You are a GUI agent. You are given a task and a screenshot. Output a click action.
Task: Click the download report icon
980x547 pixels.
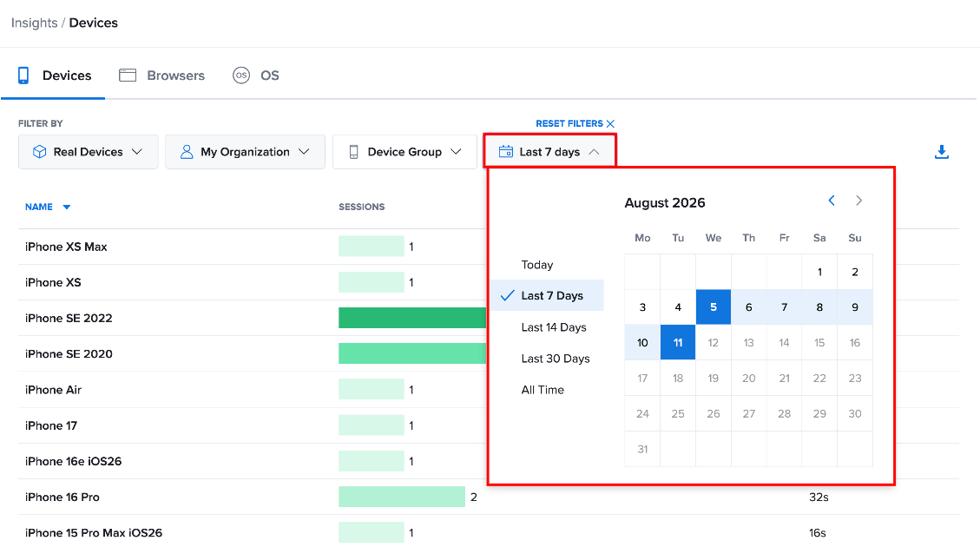point(941,152)
